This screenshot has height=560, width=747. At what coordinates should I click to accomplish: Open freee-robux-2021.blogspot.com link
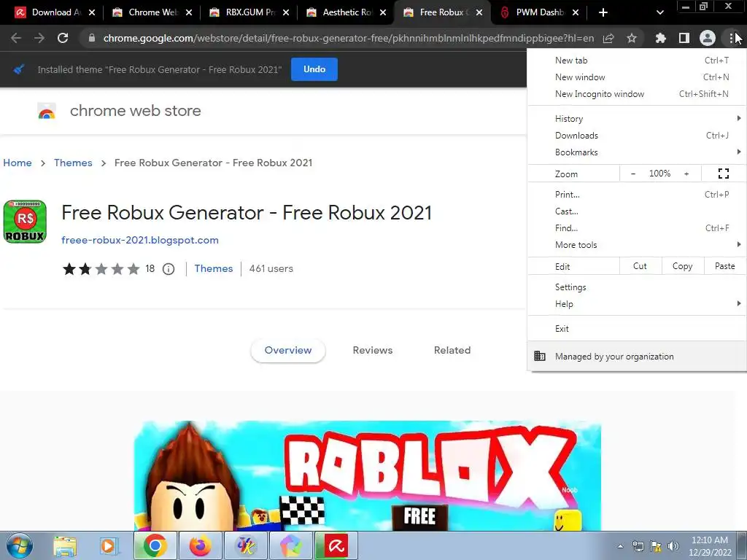click(140, 240)
